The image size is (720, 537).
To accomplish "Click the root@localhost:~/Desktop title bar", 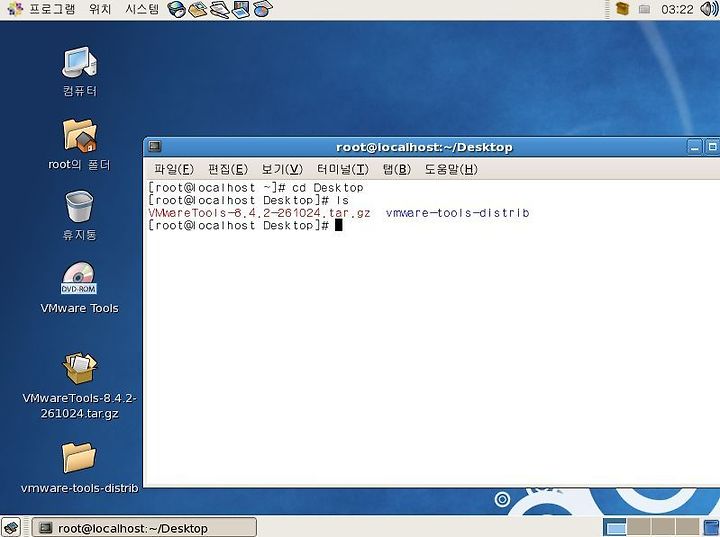I will point(424,147).
